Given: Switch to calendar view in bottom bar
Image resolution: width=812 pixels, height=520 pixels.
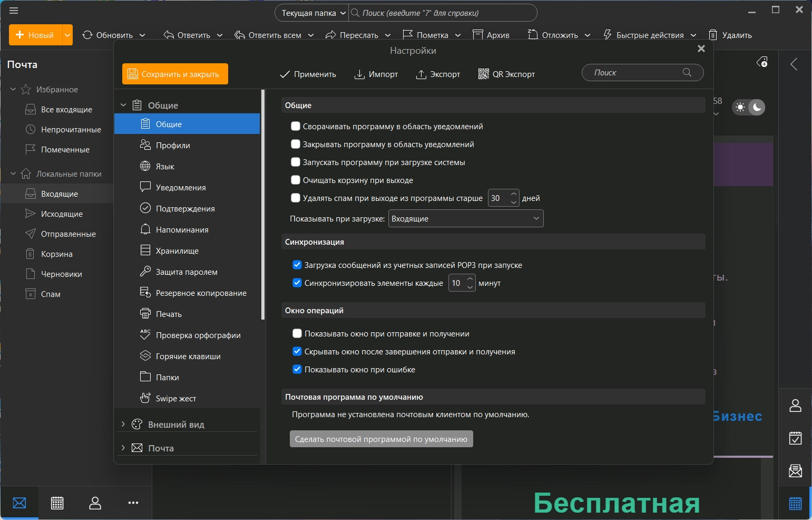Looking at the screenshot, I should point(57,503).
